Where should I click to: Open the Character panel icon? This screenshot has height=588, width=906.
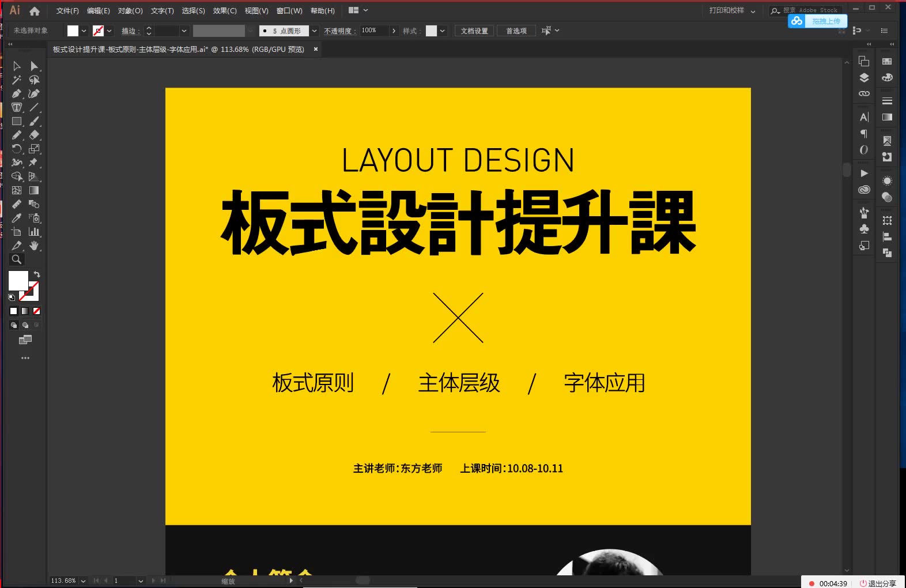tap(864, 118)
